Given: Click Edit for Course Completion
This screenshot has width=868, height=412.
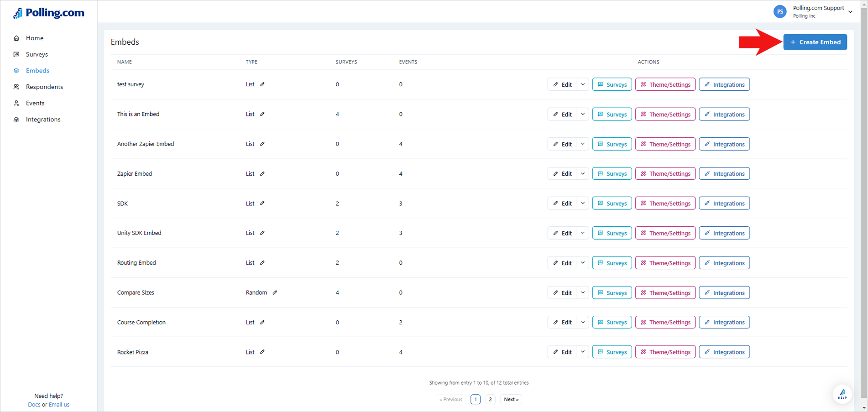Looking at the screenshot, I should 562,322.
